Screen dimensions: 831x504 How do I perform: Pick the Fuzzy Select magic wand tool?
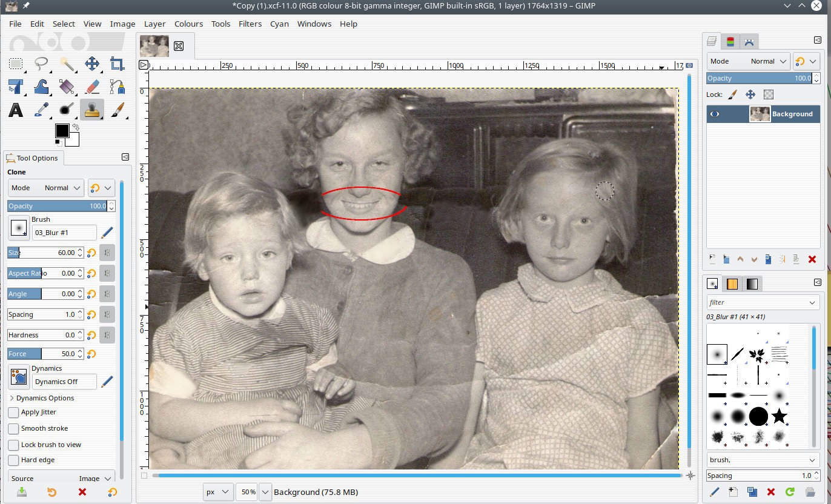tap(67, 64)
